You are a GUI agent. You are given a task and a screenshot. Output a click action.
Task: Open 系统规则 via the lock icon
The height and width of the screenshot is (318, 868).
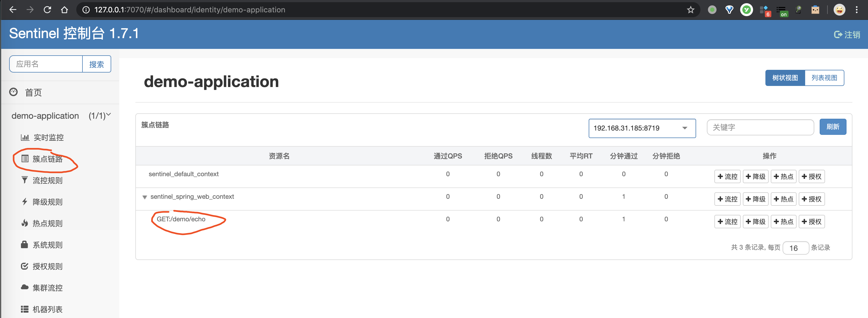(24, 245)
